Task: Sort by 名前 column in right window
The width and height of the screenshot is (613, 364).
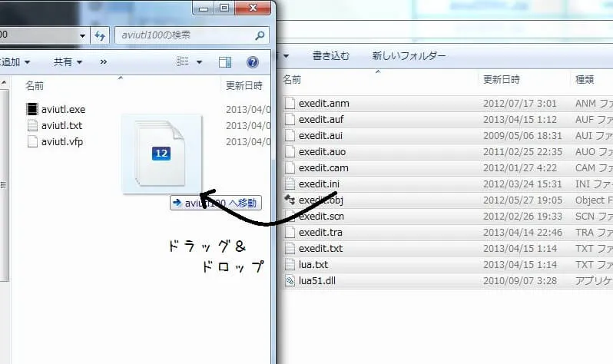Action: [x=292, y=79]
